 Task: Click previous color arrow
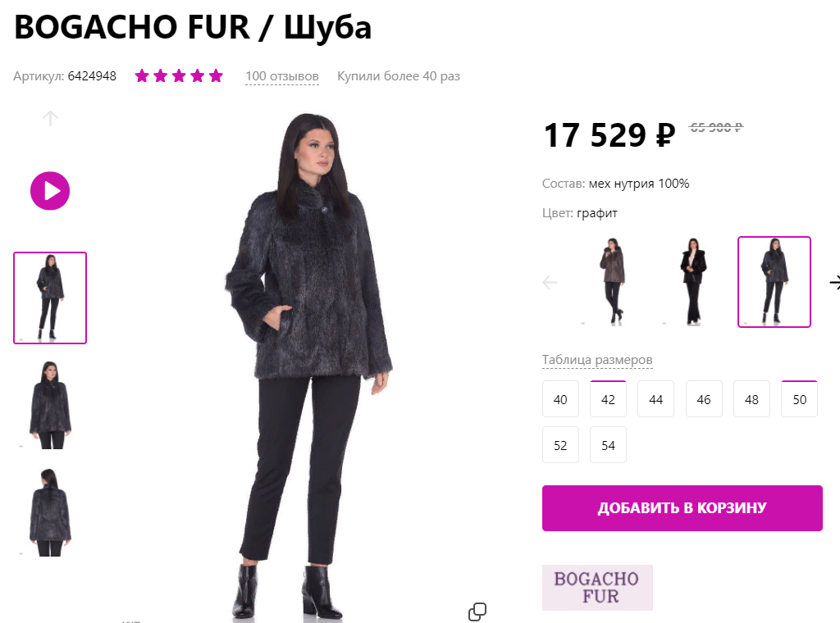pos(550,282)
